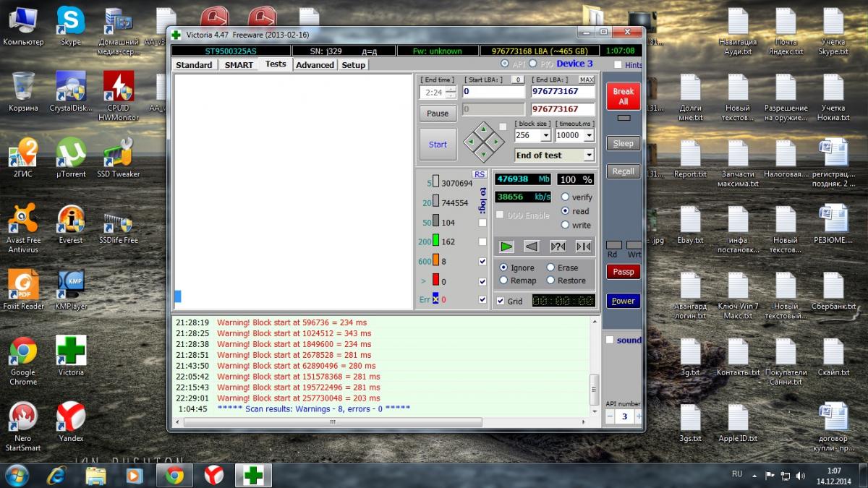Click the volume speaker tray icon
This screenshot has height=488, width=868.
(800, 476)
